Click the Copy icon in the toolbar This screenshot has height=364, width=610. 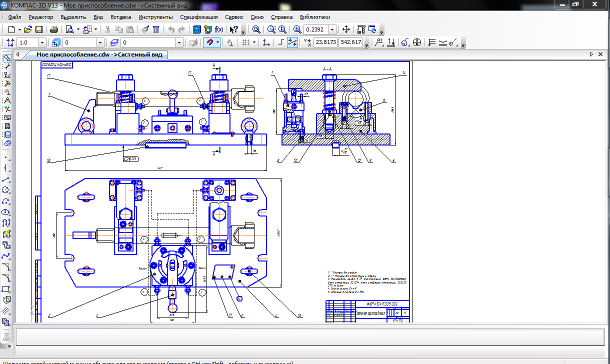tap(120, 29)
